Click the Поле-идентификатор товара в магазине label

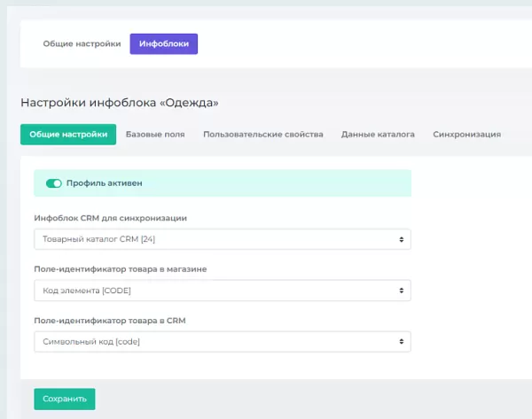pyautogui.click(x=121, y=269)
